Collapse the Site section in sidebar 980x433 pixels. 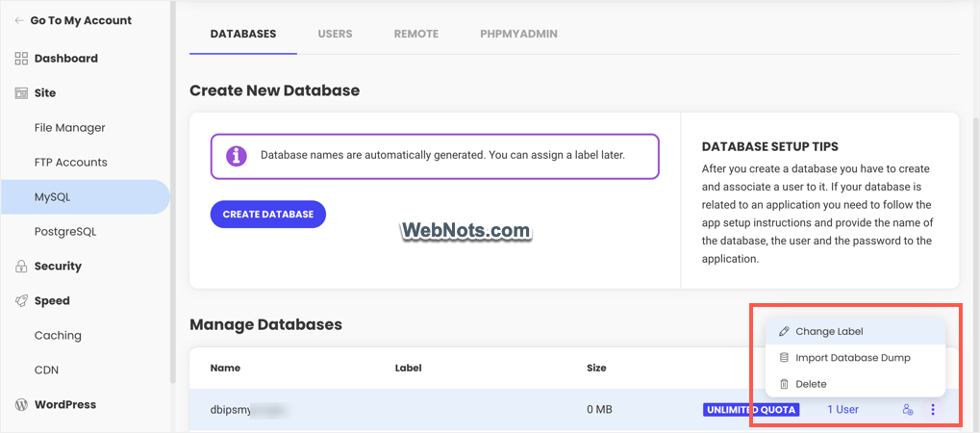(x=45, y=93)
